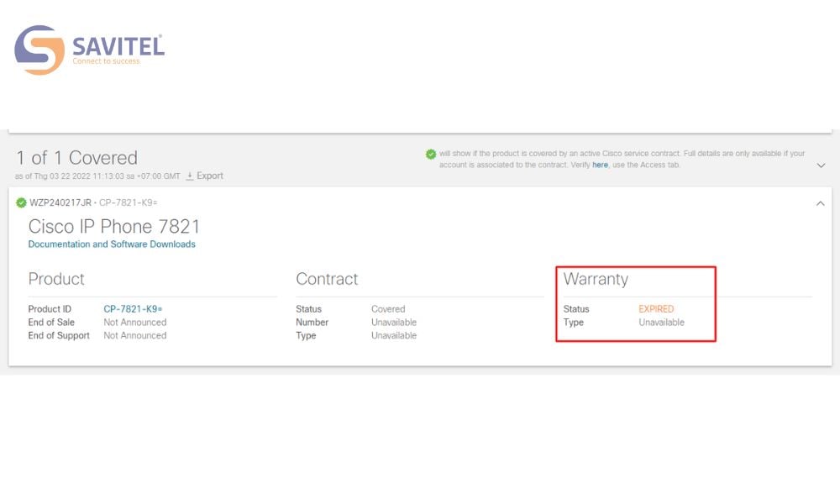Viewport: 840px width, 504px height.
Task: Click green check icon in coverage notice
Action: pyautogui.click(x=431, y=155)
